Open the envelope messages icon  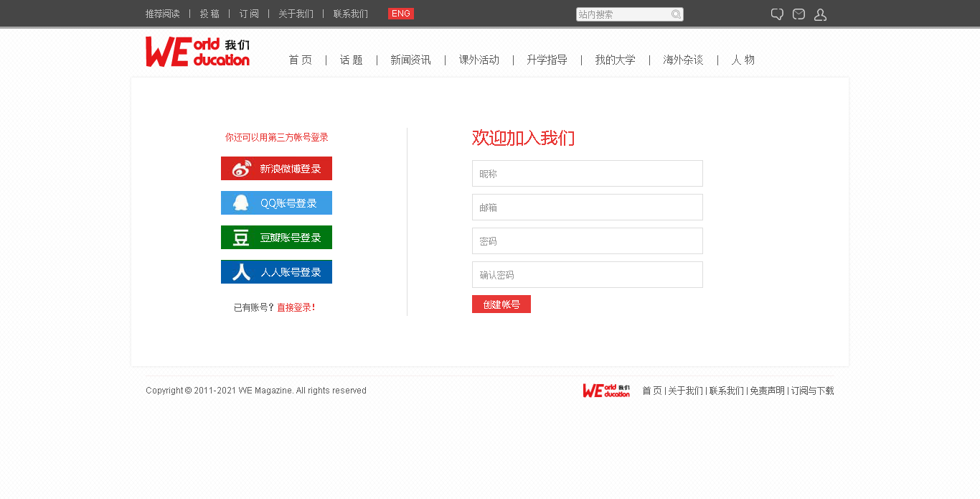click(x=798, y=14)
